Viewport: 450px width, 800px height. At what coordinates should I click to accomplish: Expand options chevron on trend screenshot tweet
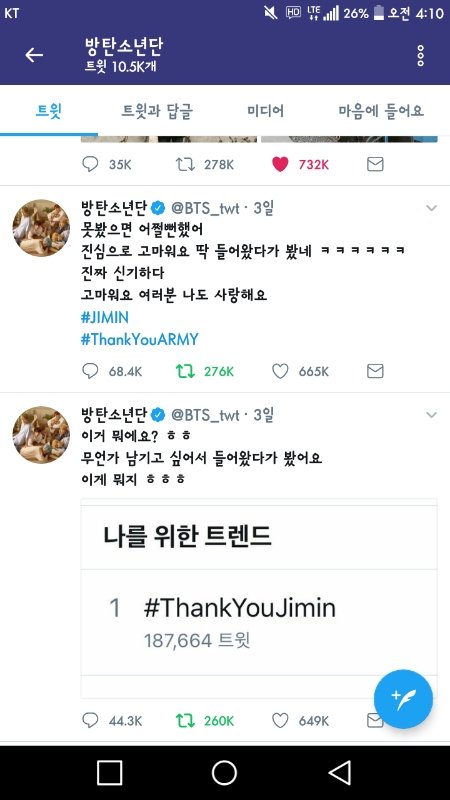[432, 415]
